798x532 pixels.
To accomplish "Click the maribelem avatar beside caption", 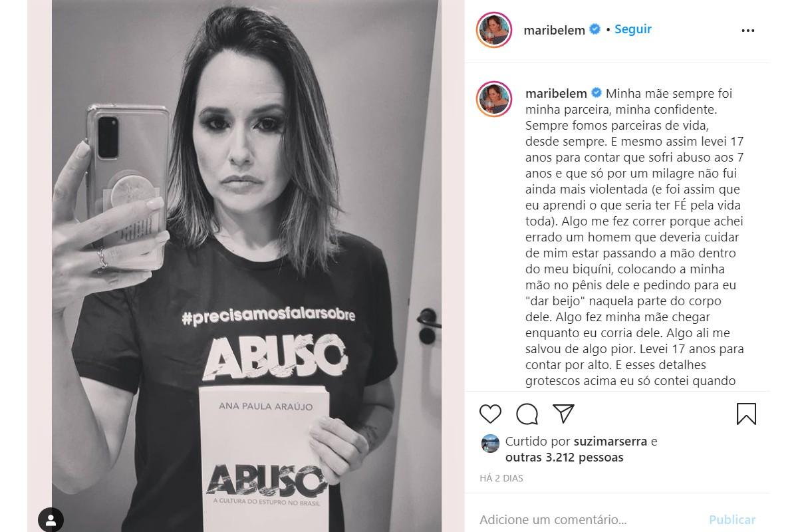I will (x=493, y=100).
